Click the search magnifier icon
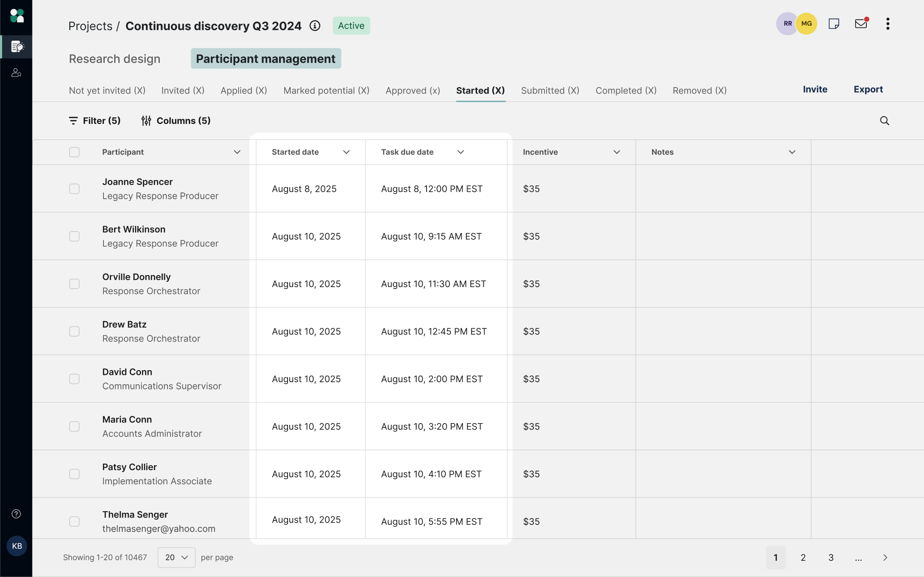924x577 pixels. point(884,121)
